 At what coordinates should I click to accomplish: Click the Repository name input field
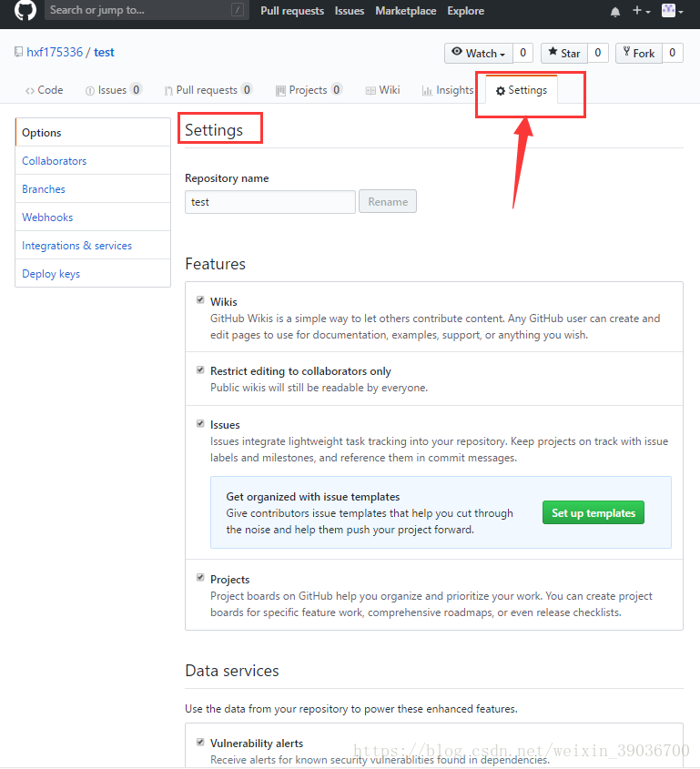click(270, 202)
